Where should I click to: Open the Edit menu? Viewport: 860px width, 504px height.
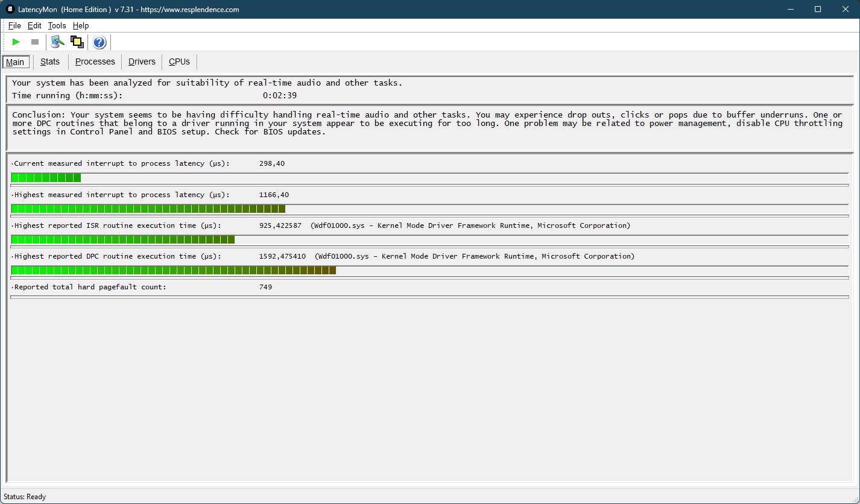tap(34, 25)
